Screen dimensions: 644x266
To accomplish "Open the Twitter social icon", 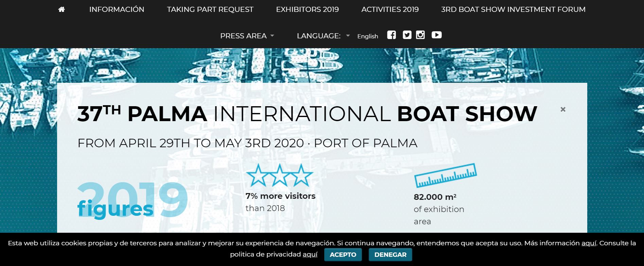I will click(x=407, y=35).
